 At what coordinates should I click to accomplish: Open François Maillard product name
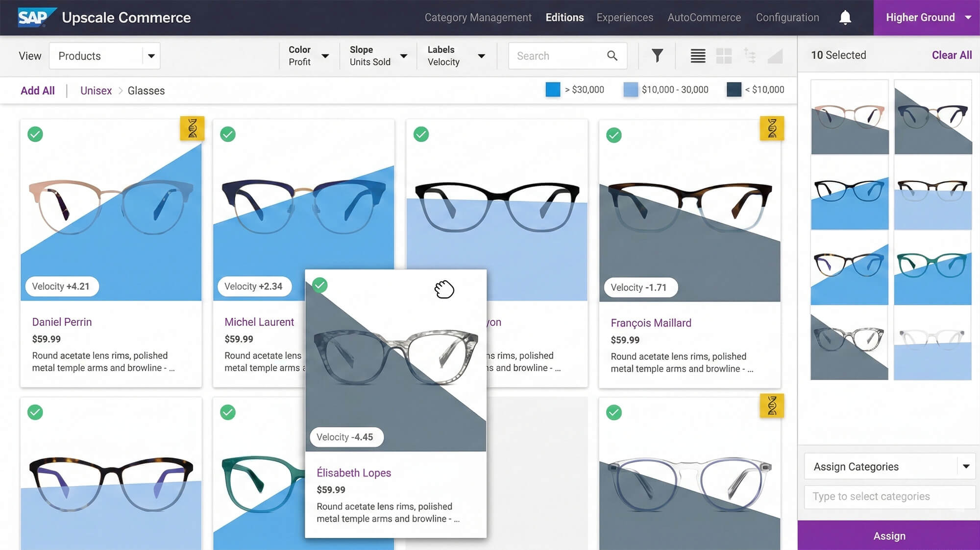point(651,323)
